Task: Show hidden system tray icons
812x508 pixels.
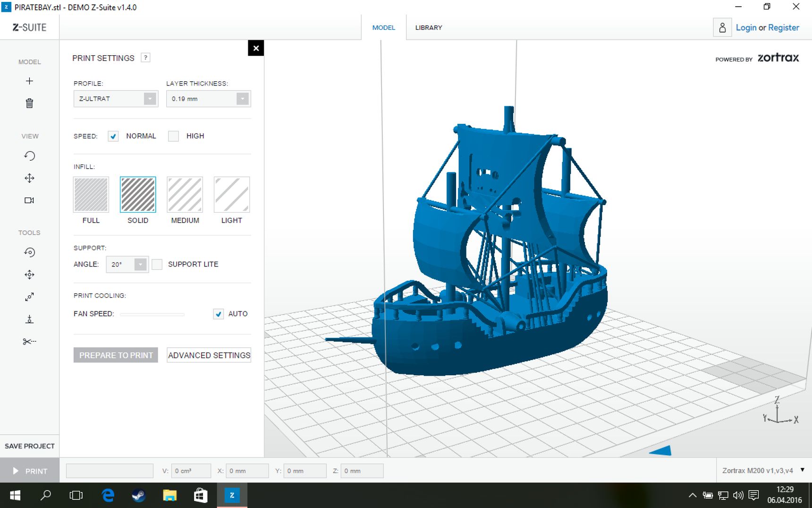Action: click(x=693, y=495)
